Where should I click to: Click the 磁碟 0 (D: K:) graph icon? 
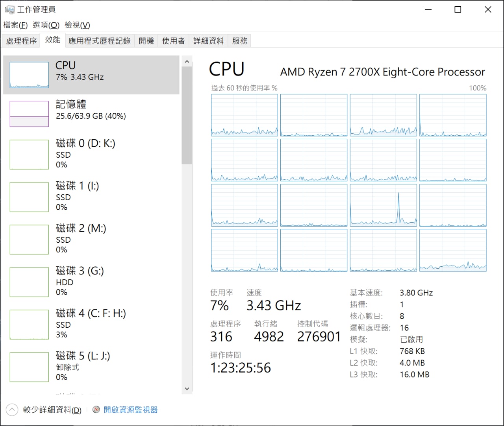coord(29,155)
